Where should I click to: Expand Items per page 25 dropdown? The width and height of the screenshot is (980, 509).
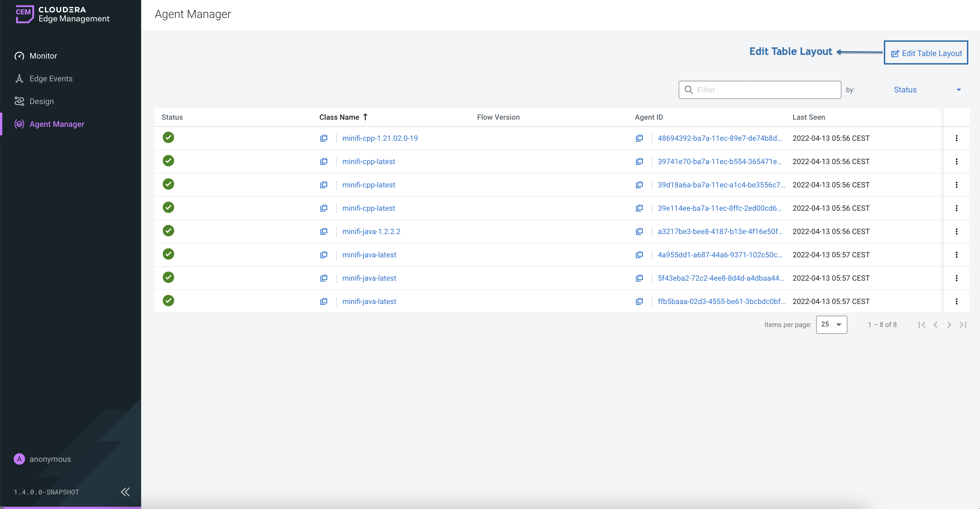[x=831, y=325]
